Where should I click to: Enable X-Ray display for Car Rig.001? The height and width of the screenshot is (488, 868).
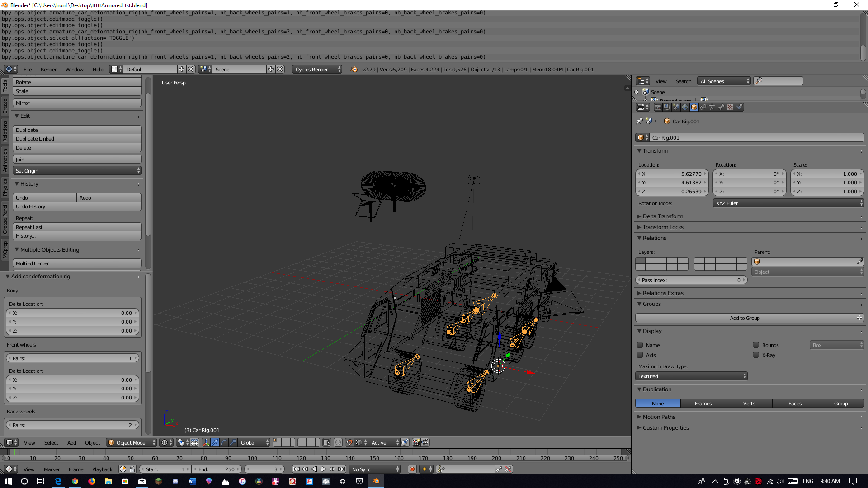pos(756,355)
